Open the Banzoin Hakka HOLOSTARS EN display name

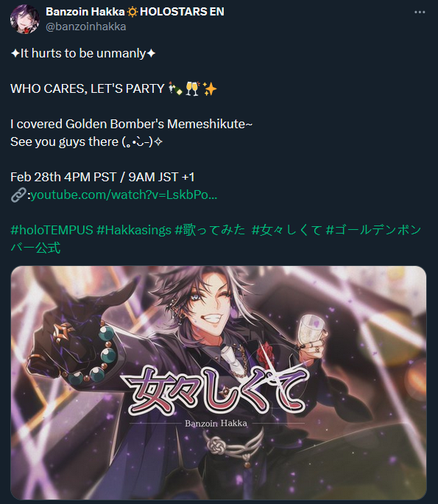point(135,12)
